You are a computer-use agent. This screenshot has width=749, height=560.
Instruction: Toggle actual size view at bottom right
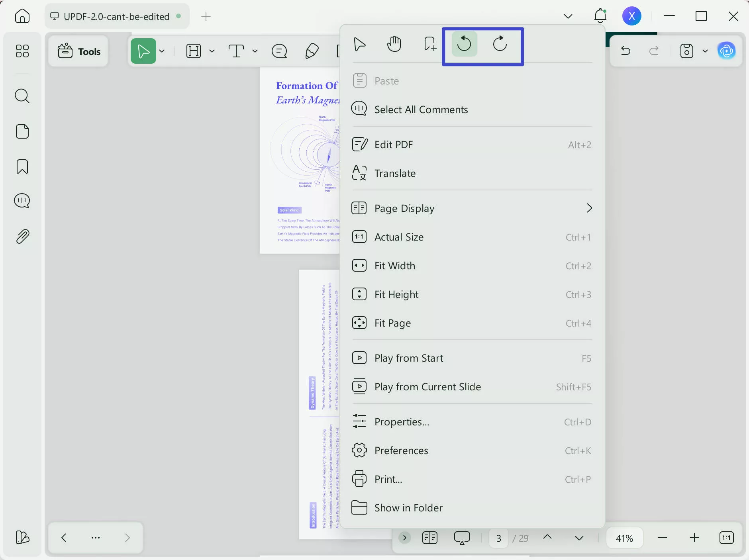click(726, 538)
